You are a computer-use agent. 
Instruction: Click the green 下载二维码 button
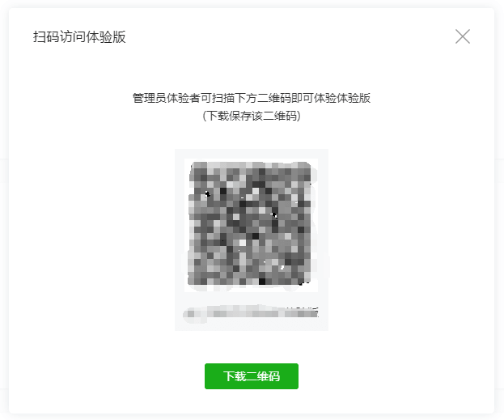click(252, 376)
